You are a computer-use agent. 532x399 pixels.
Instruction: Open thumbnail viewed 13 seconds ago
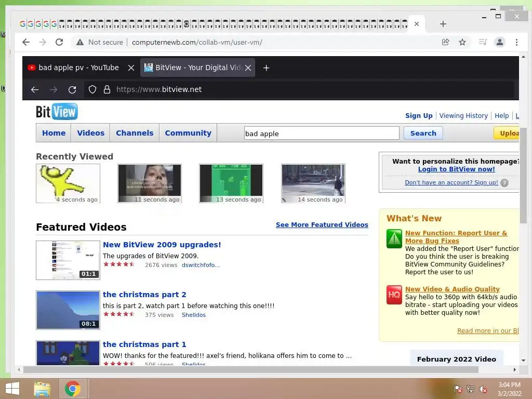point(231,183)
